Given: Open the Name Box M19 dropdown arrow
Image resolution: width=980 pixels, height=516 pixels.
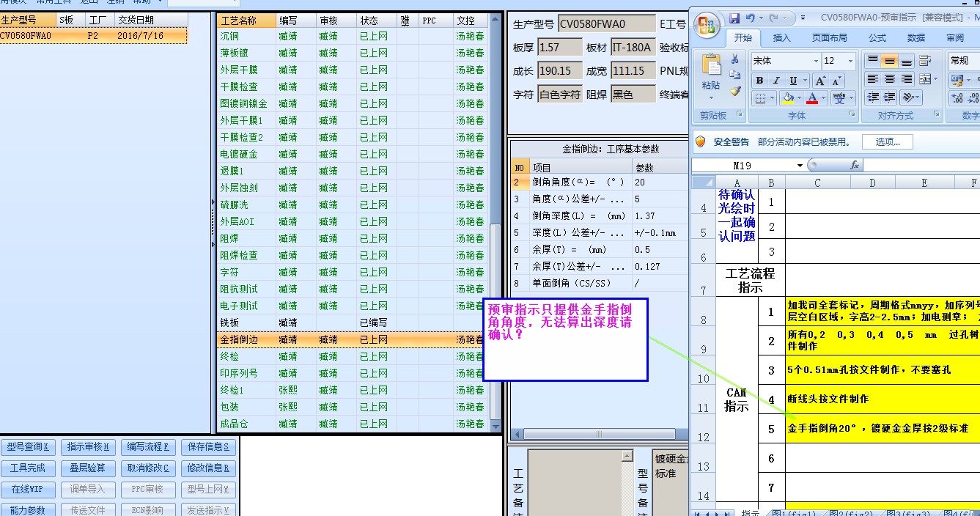Looking at the screenshot, I should click(800, 166).
